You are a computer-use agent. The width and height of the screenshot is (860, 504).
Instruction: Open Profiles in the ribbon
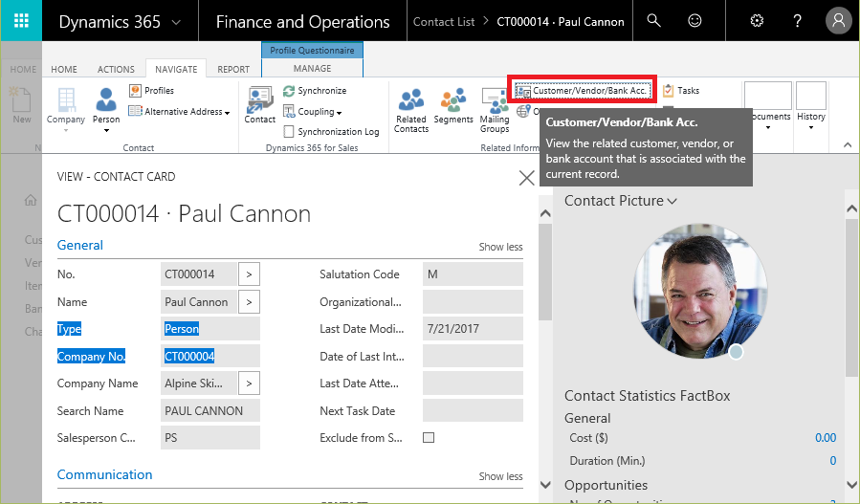[152, 91]
